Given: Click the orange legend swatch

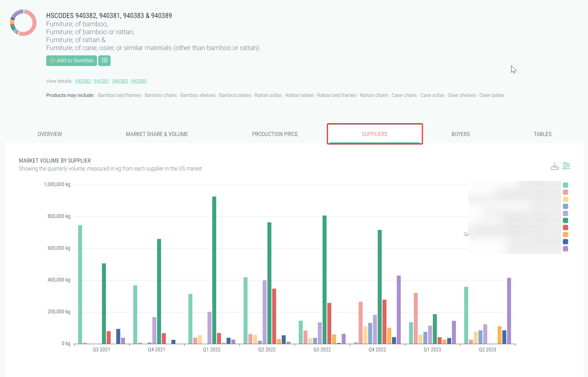Looking at the screenshot, I should coord(565,234).
